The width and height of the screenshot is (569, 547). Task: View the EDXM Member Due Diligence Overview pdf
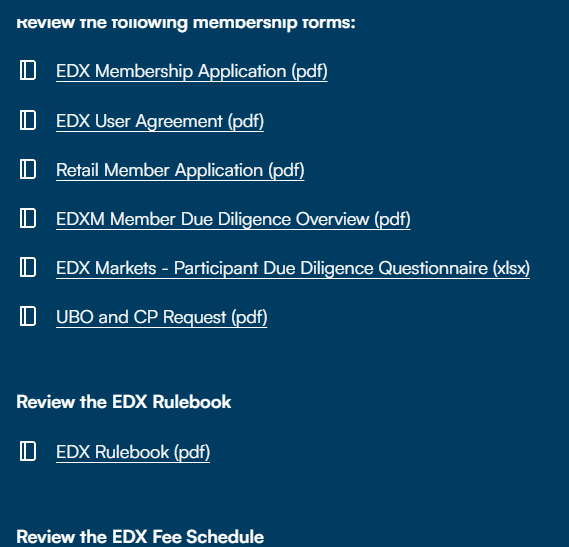click(233, 219)
